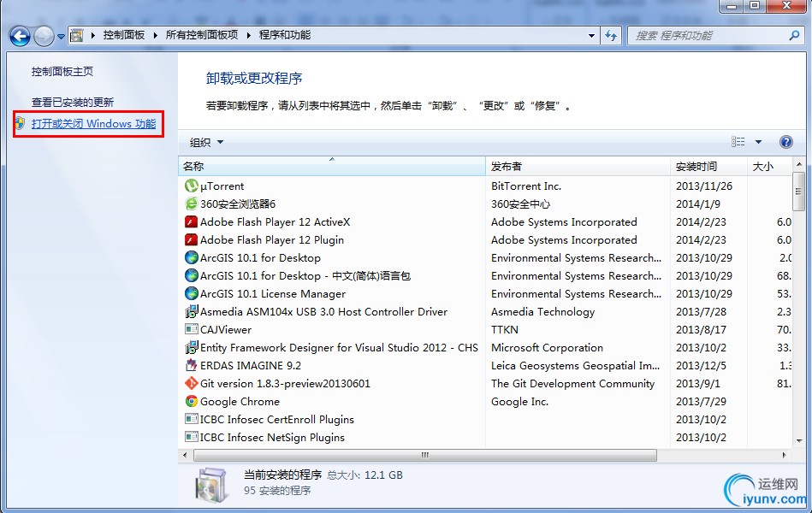Expand arrow after 所有控制面板项 breadcrumb
Viewport: 812px width, 513px height.
[248, 35]
